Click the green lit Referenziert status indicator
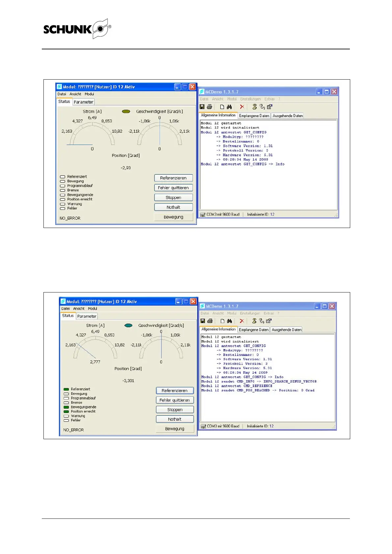Screen dimensions: 392x554 click(66, 389)
